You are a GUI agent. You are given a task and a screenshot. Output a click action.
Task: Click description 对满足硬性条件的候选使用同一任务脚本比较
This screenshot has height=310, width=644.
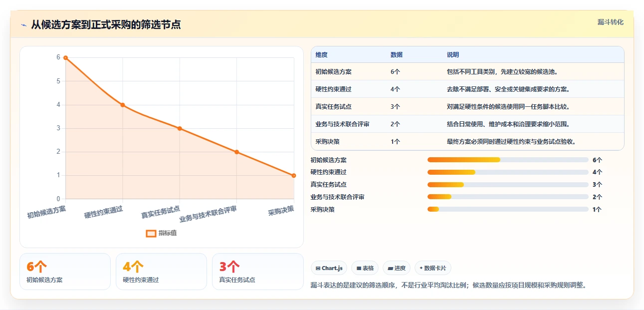(508, 107)
